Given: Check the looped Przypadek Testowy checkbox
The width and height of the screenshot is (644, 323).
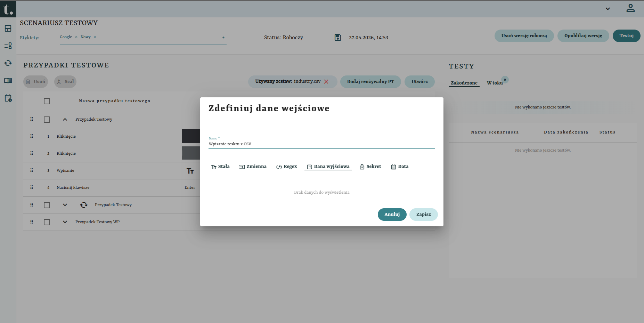Looking at the screenshot, I should [47, 205].
